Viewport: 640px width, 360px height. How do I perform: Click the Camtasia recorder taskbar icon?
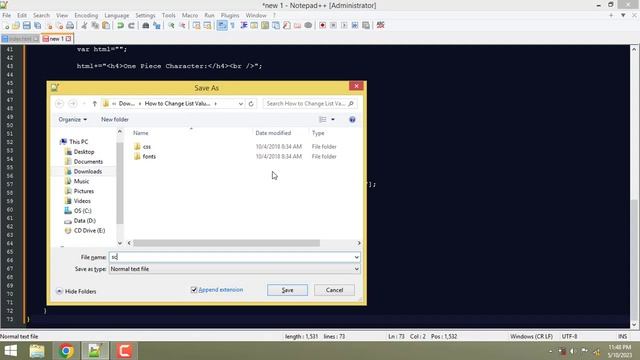(124, 351)
